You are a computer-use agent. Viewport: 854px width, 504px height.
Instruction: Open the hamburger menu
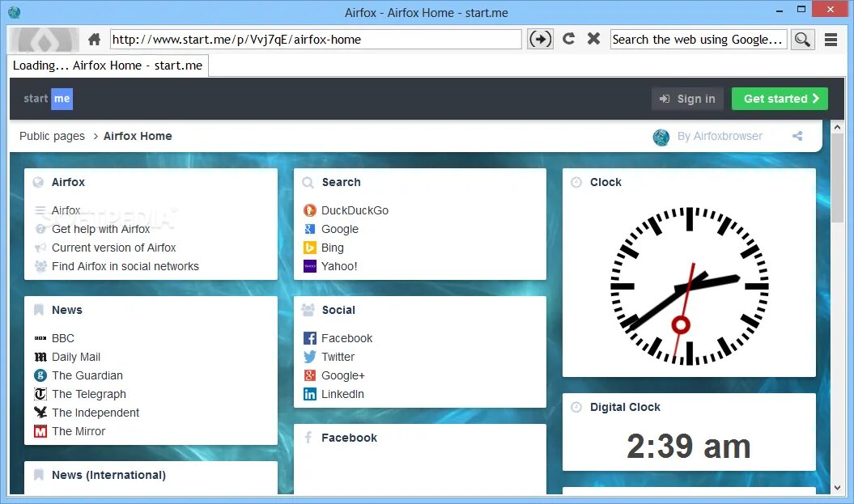click(x=831, y=39)
